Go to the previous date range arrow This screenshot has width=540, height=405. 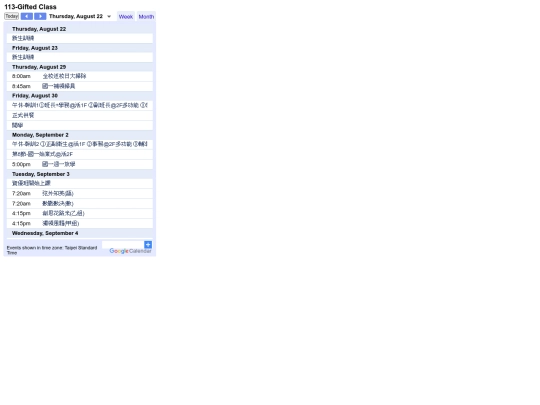click(x=27, y=16)
